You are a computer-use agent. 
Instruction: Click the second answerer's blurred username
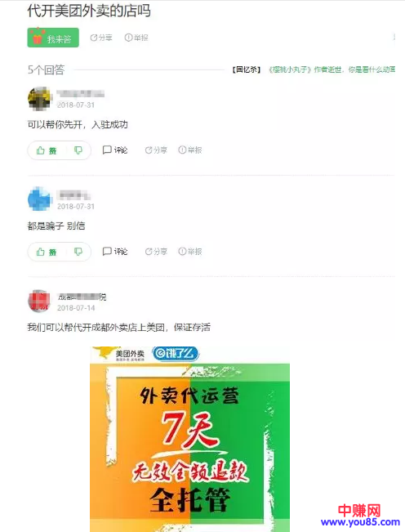(x=73, y=195)
